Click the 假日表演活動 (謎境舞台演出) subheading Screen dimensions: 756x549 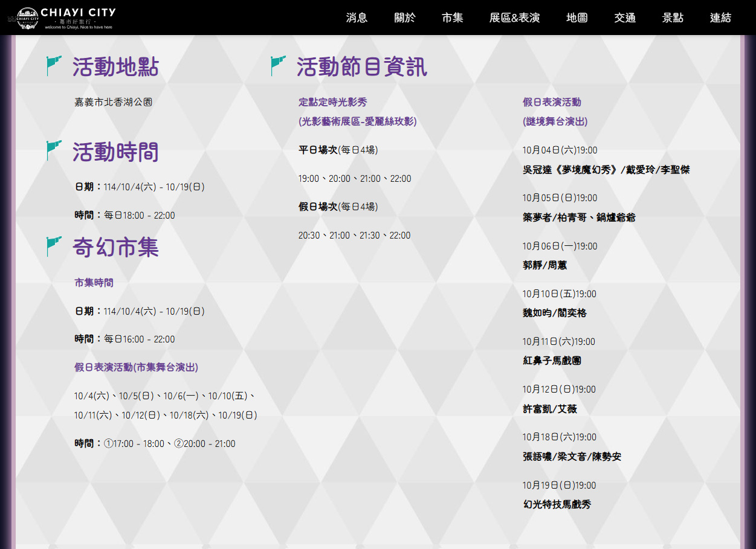click(555, 112)
